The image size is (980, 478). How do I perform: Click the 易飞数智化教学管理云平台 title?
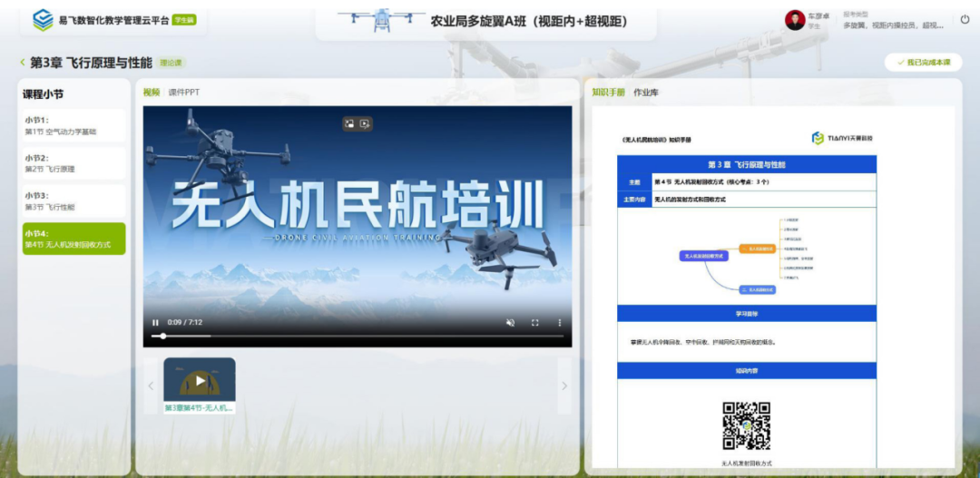pyautogui.click(x=113, y=20)
